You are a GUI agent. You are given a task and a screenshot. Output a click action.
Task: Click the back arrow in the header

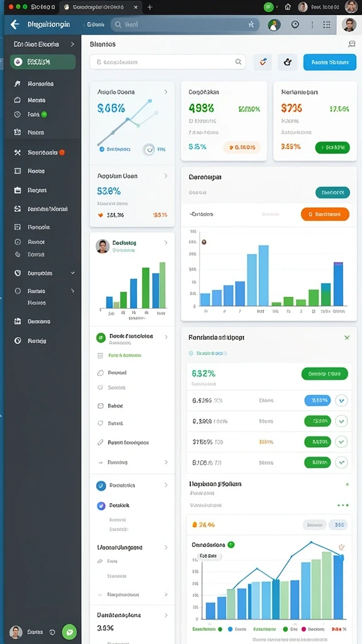coord(15,25)
